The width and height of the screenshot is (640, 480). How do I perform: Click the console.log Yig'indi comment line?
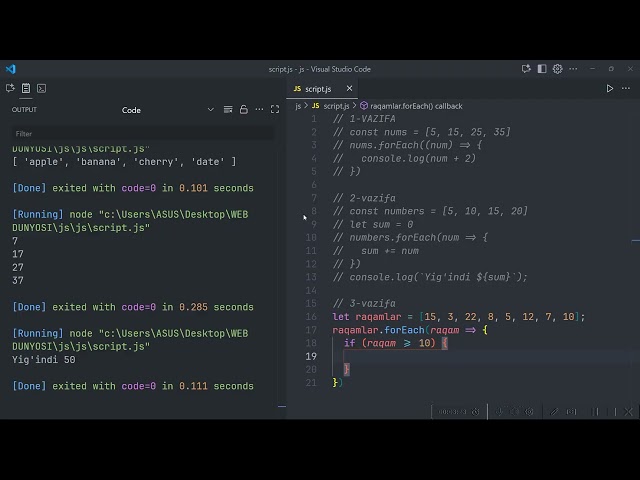tap(430, 277)
